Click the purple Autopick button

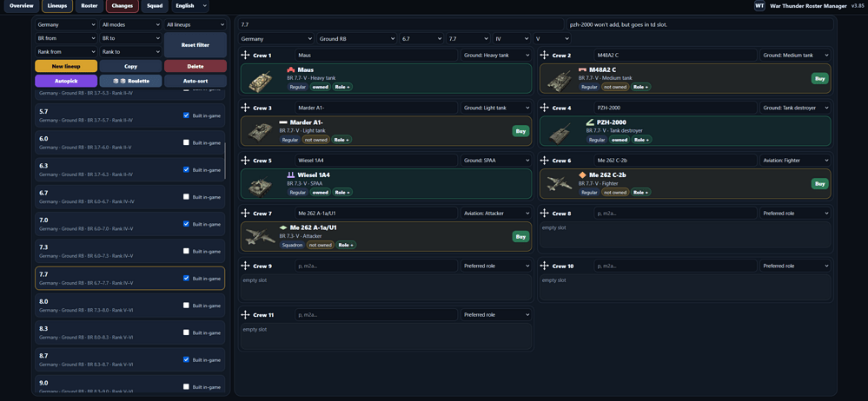66,81
